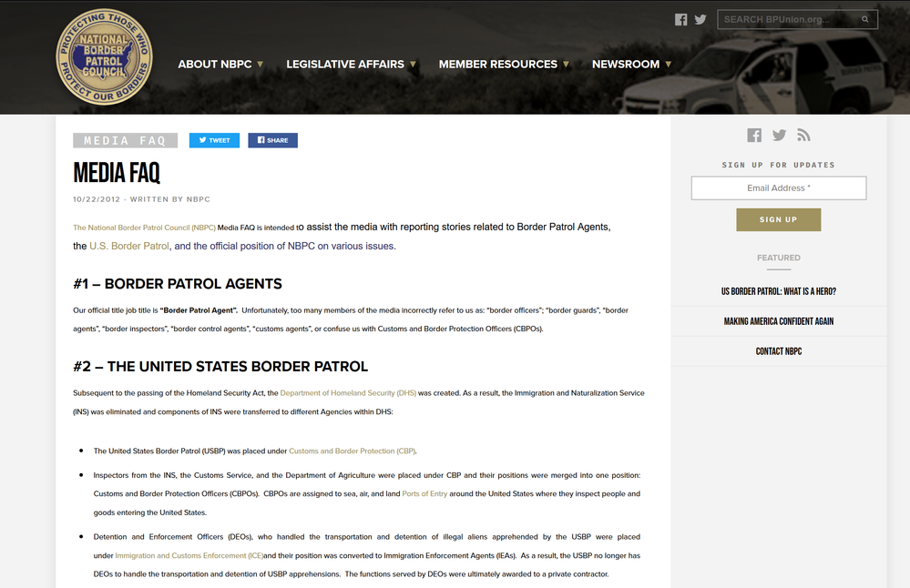Image resolution: width=910 pixels, height=588 pixels.
Task: Click the SIGN UP button
Action: click(778, 219)
